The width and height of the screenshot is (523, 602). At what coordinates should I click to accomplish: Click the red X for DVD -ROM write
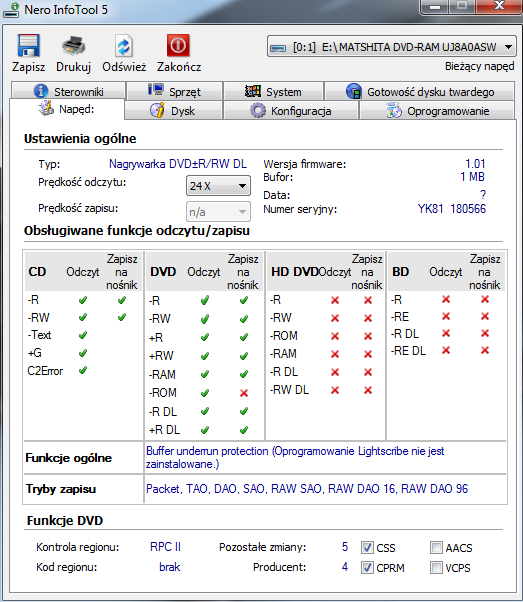[x=244, y=393]
